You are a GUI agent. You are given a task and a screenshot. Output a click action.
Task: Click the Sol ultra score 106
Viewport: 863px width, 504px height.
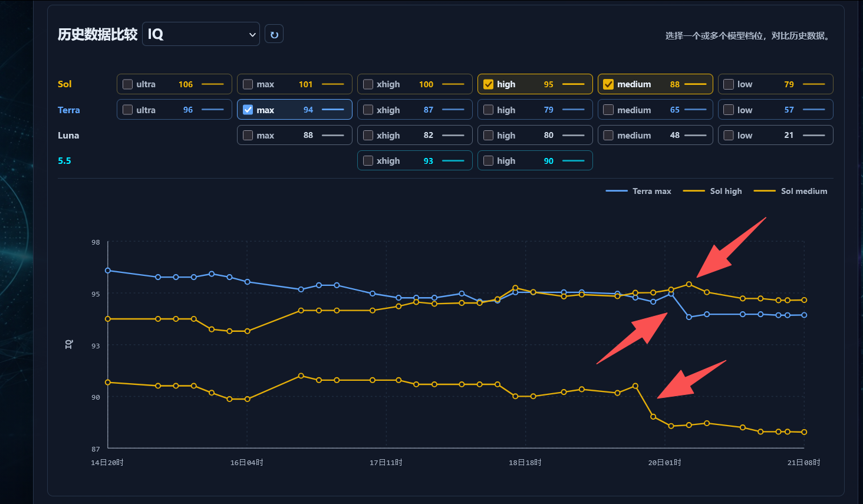[x=186, y=84]
